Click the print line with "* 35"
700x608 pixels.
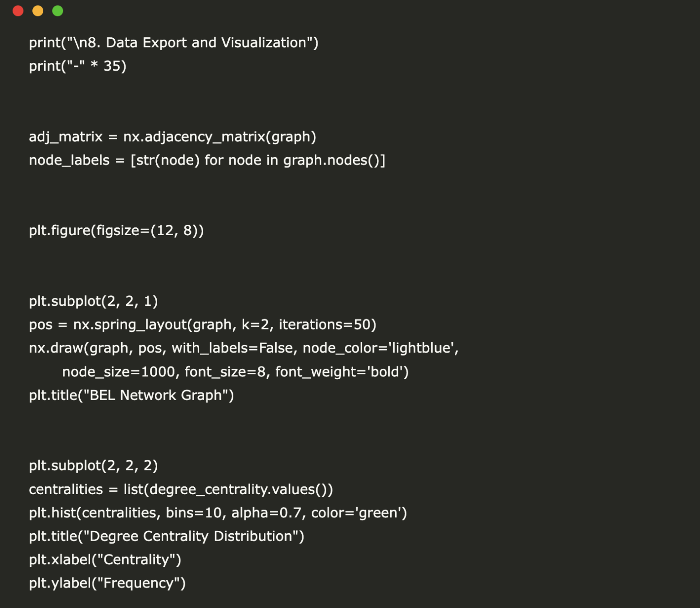pos(77,66)
